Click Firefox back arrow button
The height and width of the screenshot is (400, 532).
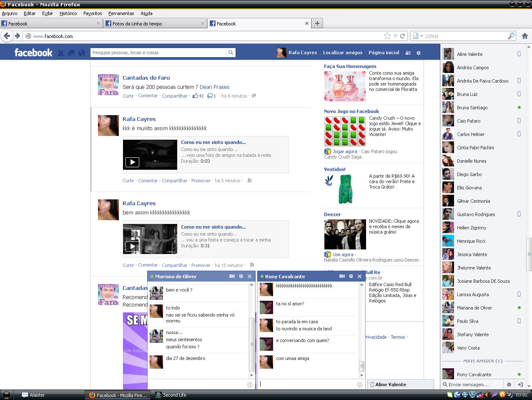pos(7,36)
